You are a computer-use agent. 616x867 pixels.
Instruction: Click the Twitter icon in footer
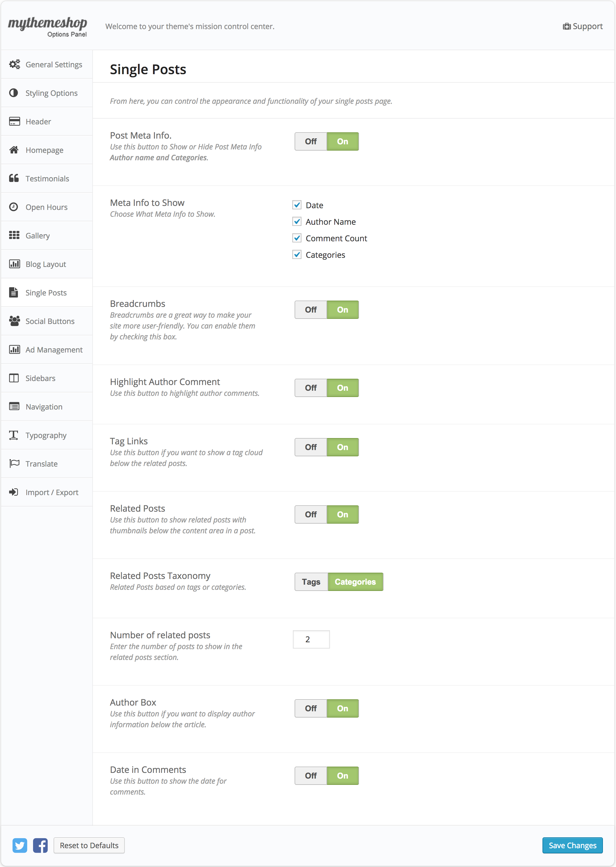pyautogui.click(x=20, y=845)
